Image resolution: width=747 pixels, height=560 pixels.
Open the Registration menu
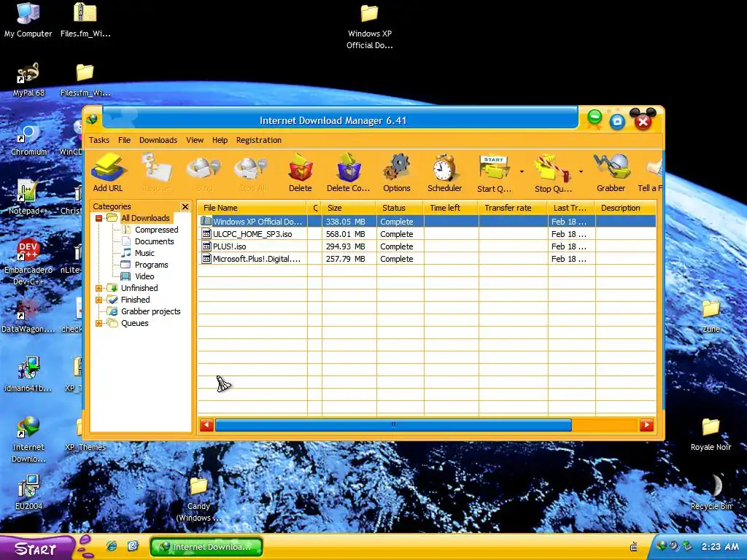[x=259, y=140]
